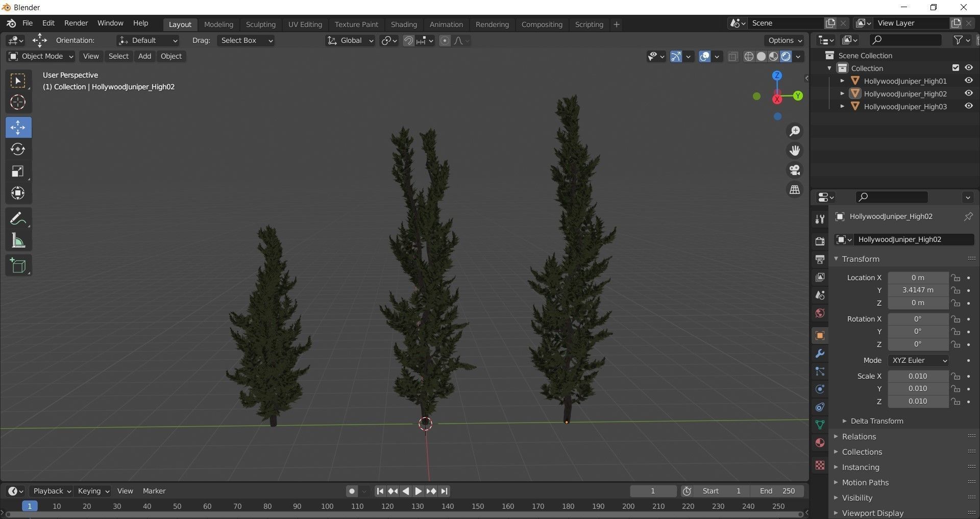980x519 pixels.
Task: Toggle snapping magnet
Action: tap(408, 40)
